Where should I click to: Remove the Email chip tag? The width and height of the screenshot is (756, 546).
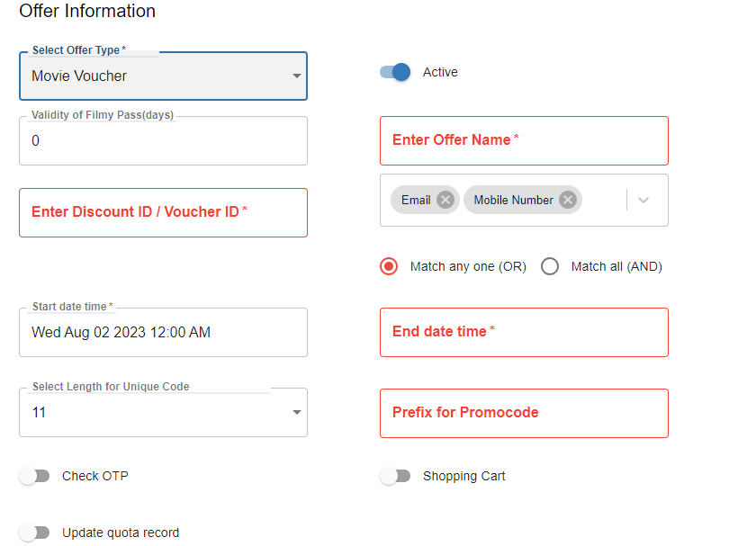coord(445,200)
